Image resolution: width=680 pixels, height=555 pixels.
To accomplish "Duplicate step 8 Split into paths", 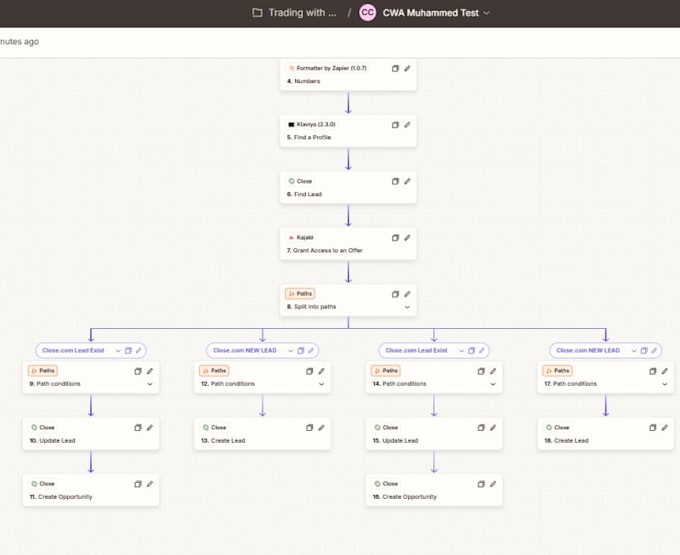I will (395, 294).
